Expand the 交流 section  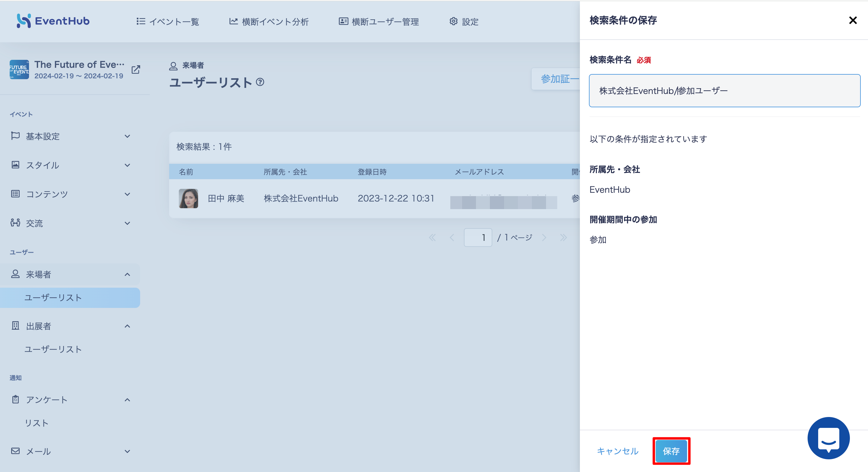(127, 223)
